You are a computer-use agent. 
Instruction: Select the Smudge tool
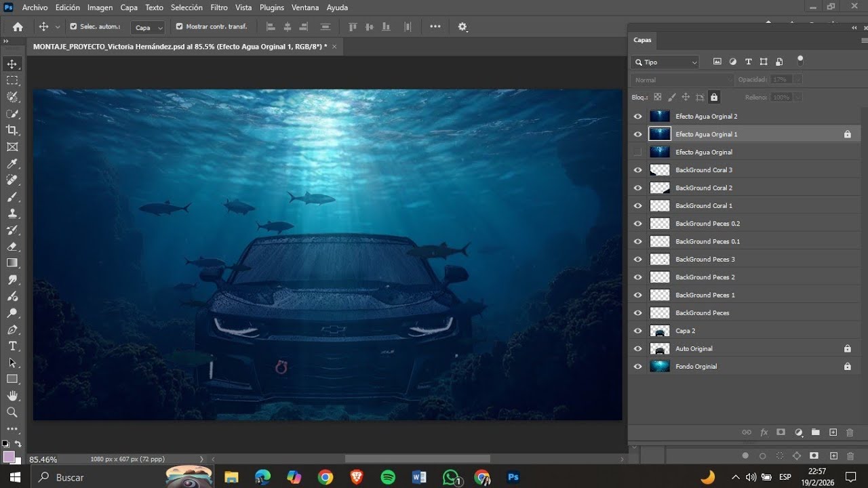[12, 279]
